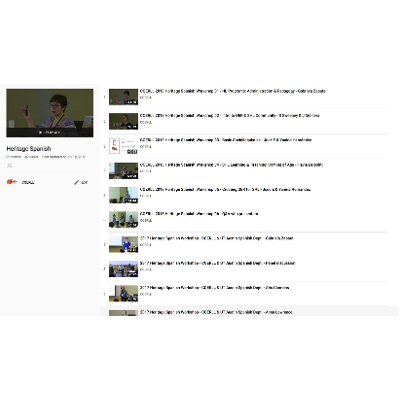Open thumbnail of playlist video number 8

pyautogui.click(x=123, y=269)
